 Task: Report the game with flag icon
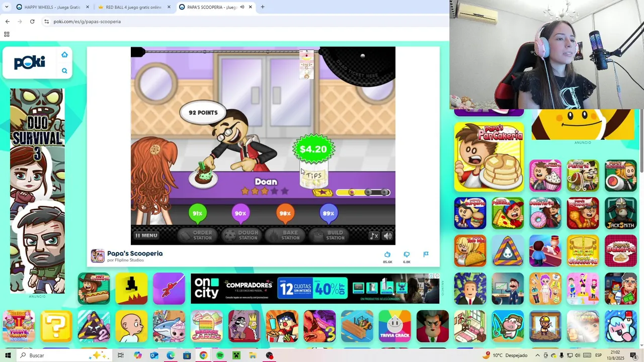pos(426,254)
